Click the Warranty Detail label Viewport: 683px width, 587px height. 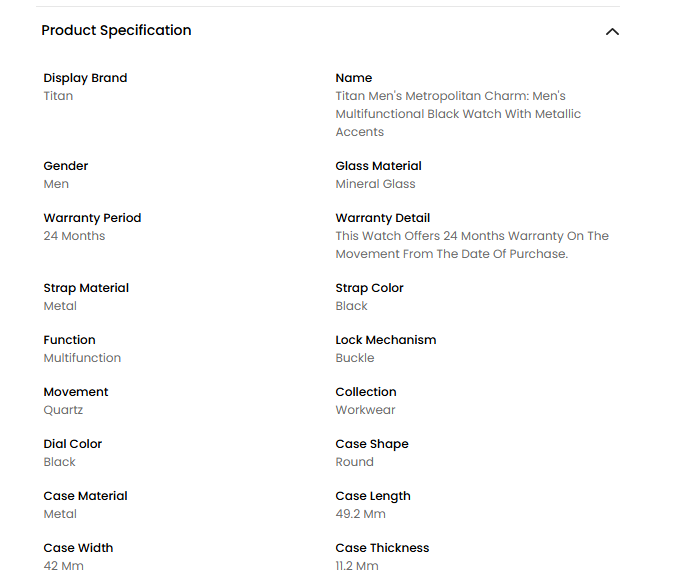pos(383,218)
